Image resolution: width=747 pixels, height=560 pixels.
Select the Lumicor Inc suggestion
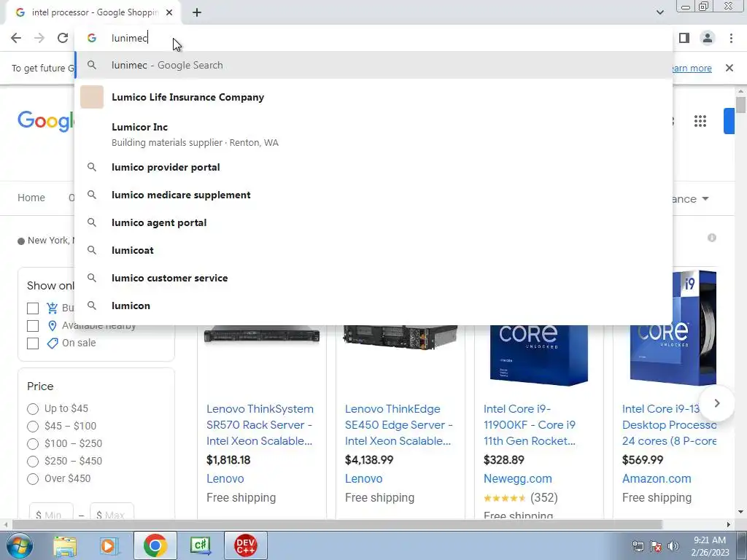(x=373, y=134)
